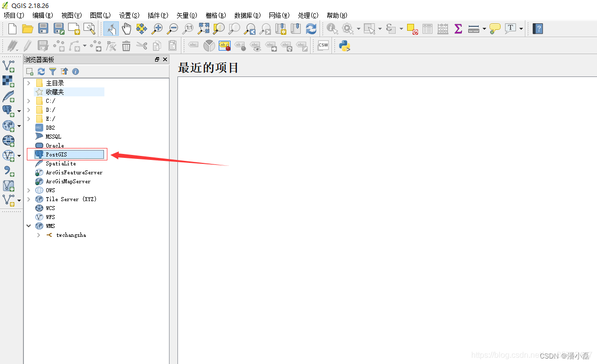Open the Python console icon
The width and height of the screenshot is (597, 364).
pos(344,46)
